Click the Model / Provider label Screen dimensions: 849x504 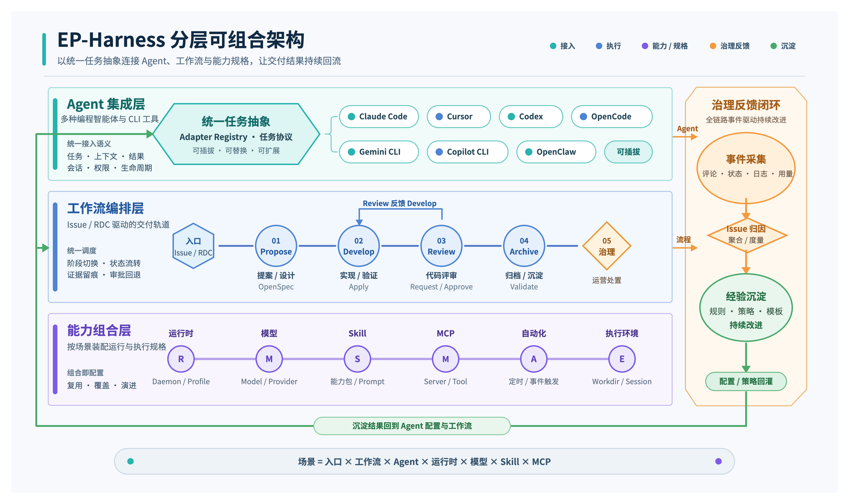pyautogui.click(x=269, y=381)
